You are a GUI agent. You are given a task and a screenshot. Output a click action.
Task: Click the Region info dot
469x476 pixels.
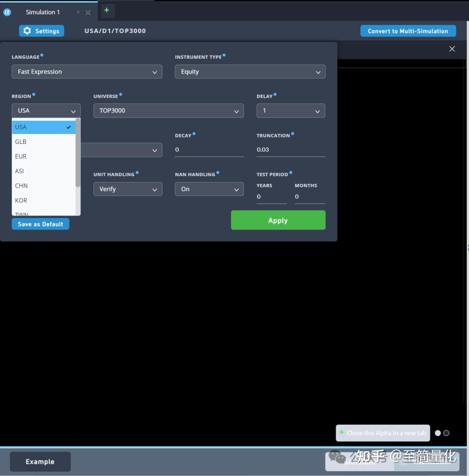click(33, 94)
